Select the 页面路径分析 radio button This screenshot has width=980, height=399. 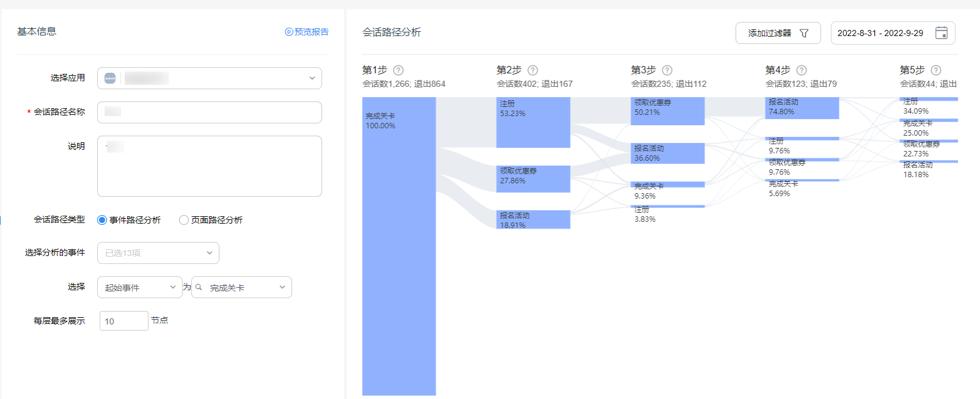pyautogui.click(x=184, y=220)
